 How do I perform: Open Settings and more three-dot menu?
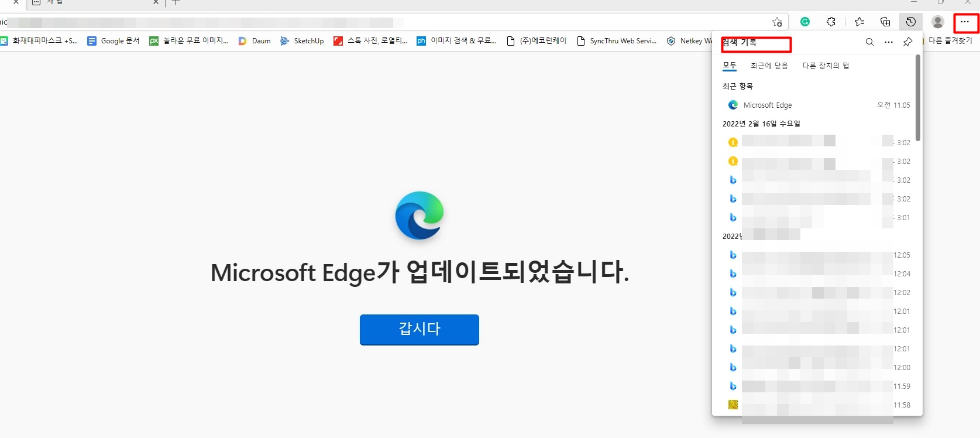click(x=965, y=22)
